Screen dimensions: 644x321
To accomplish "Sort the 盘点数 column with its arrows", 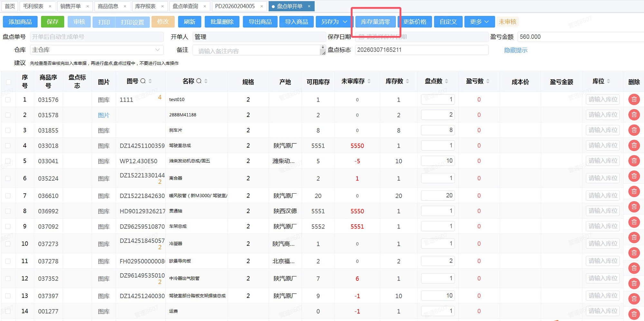I will click(x=447, y=81).
